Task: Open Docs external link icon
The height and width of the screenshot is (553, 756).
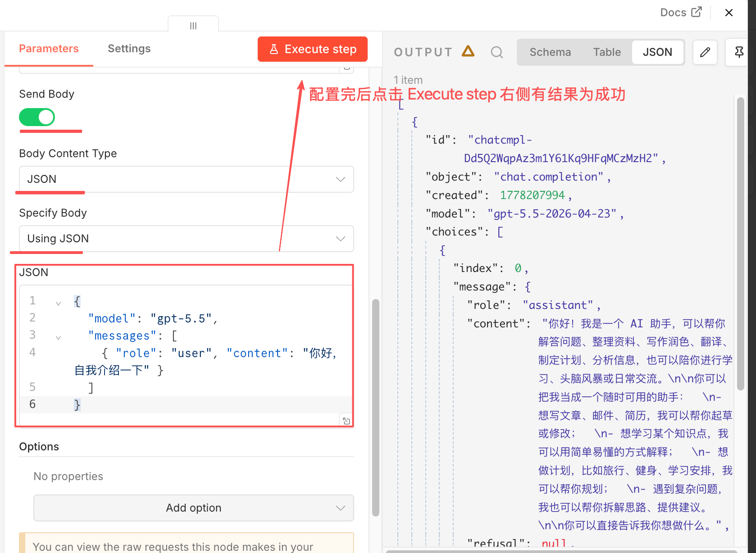Action: 697,12
